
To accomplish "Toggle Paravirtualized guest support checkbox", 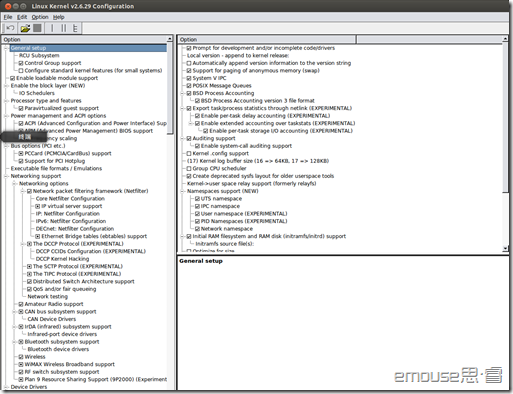I will (x=21, y=108).
